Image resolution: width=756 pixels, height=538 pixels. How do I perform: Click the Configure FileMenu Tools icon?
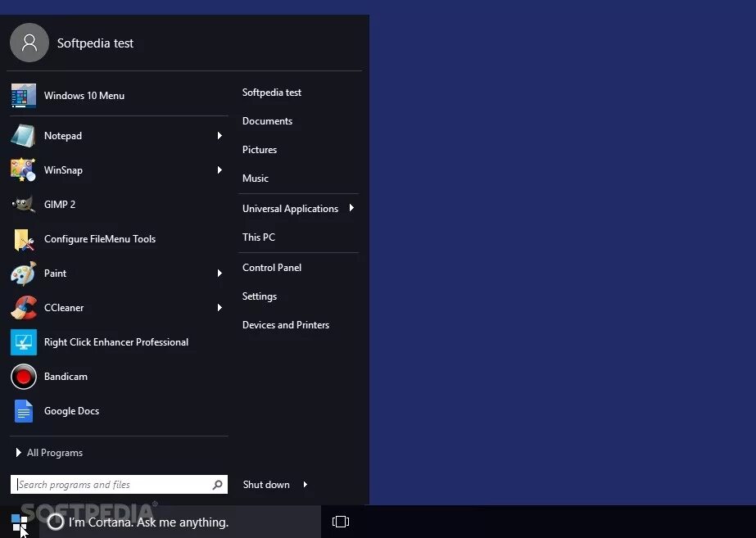point(24,240)
